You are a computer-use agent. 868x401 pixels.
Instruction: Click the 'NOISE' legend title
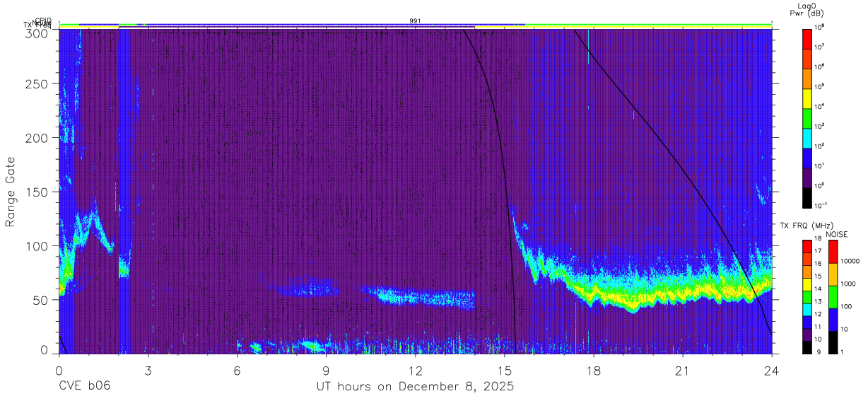pyautogui.click(x=836, y=234)
